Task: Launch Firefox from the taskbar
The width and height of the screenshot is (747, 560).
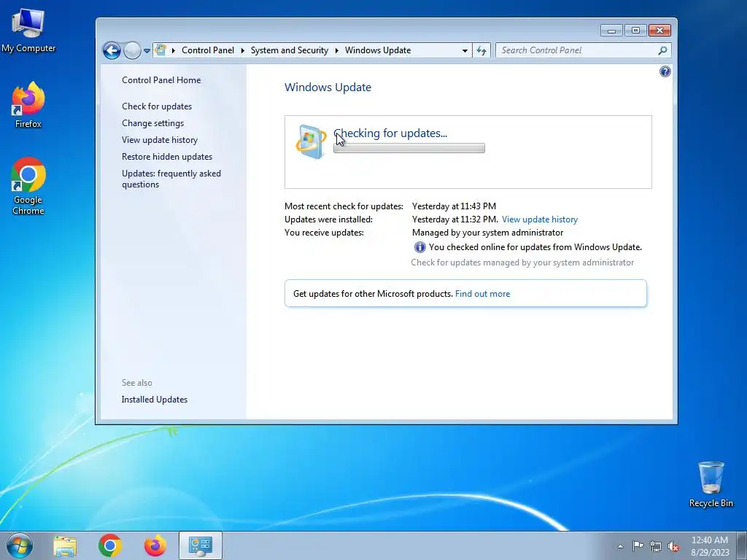Action: pos(155,545)
